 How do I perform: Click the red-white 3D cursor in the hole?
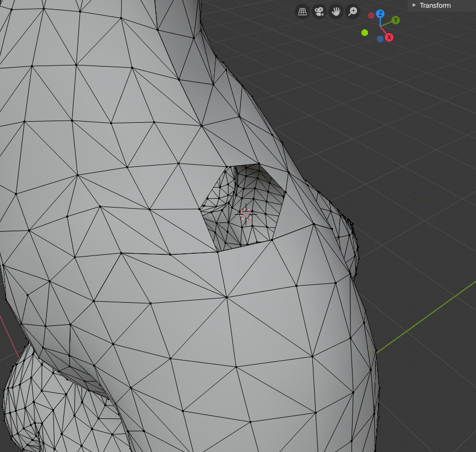(246, 214)
